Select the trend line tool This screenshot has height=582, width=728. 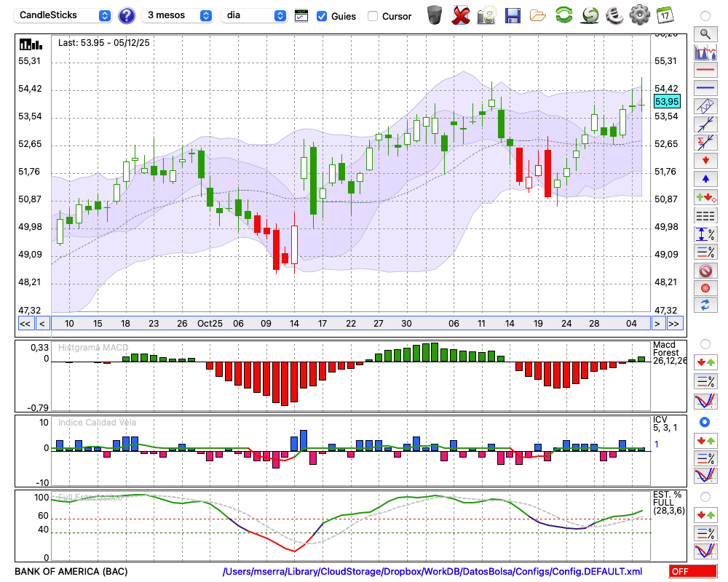tap(705, 124)
